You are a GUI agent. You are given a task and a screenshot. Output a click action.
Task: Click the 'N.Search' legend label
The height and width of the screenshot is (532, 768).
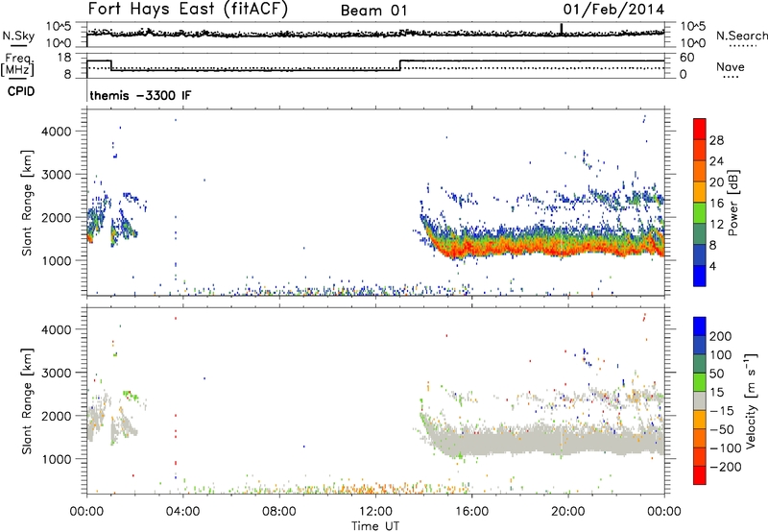[741, 36]
